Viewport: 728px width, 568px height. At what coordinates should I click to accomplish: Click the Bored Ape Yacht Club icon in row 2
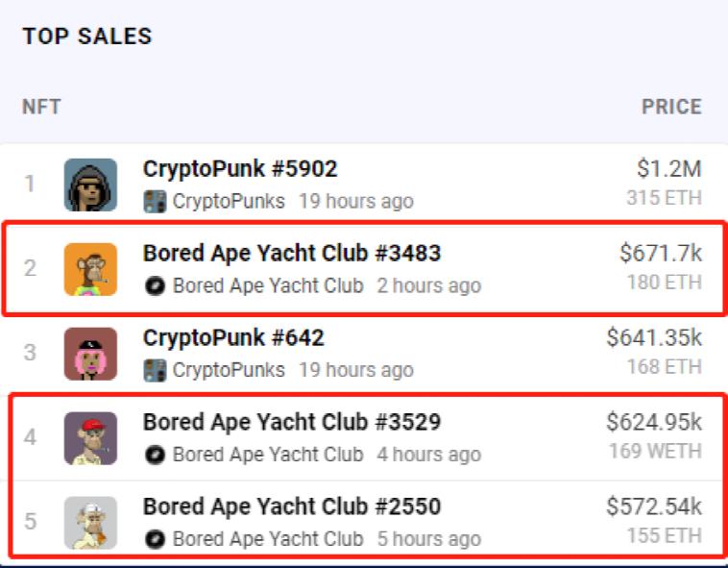tap(155, 286)
